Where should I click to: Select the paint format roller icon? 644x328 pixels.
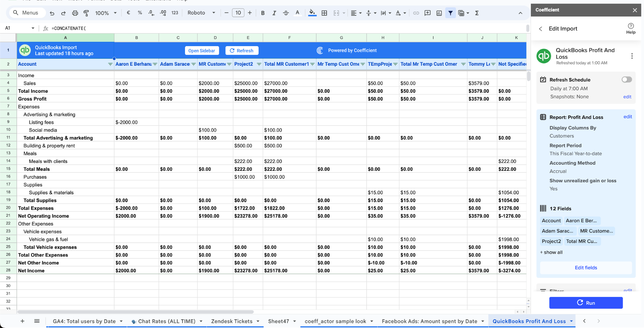point(86,13)
